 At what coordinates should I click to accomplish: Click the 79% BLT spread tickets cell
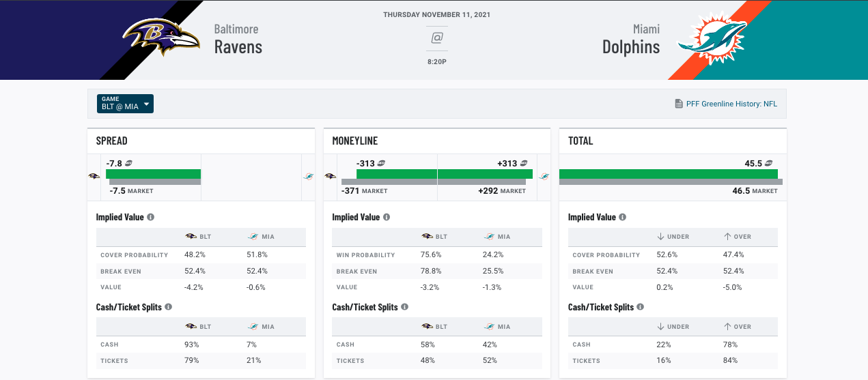point(192,361)
